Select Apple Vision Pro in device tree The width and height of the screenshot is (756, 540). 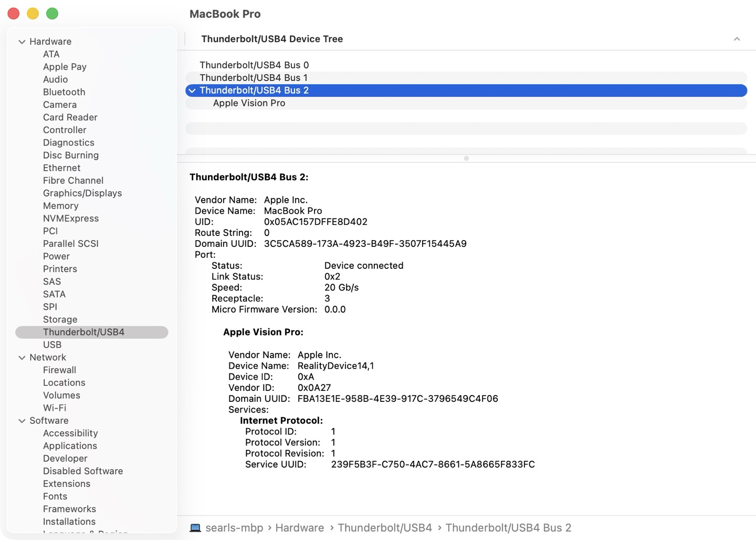click(249, 103)
